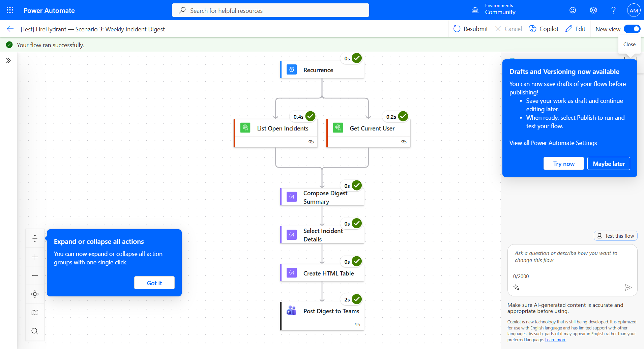Open the Learn more link
The height and width of the screenshot is (349, 644).
(x=556, y=340)
